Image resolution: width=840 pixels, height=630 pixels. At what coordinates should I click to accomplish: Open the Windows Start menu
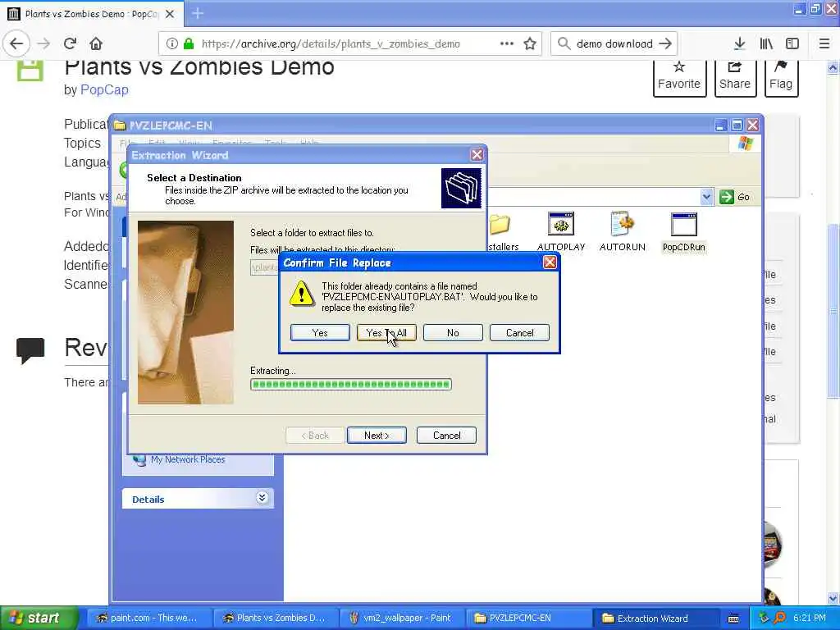(39, 619)
